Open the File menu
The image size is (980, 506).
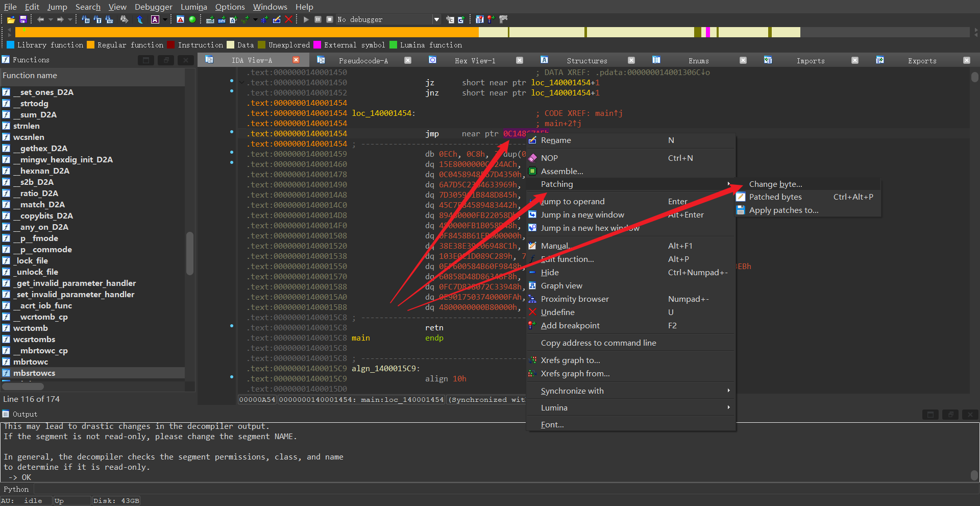[x=10, y=7]
